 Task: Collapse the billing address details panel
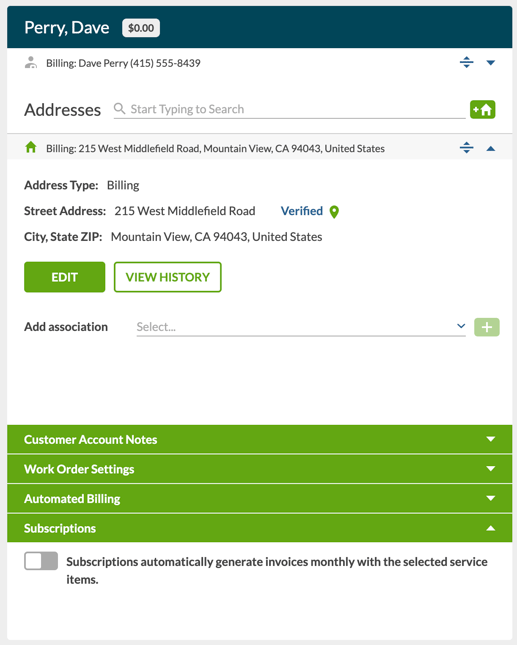pos(491,148)
